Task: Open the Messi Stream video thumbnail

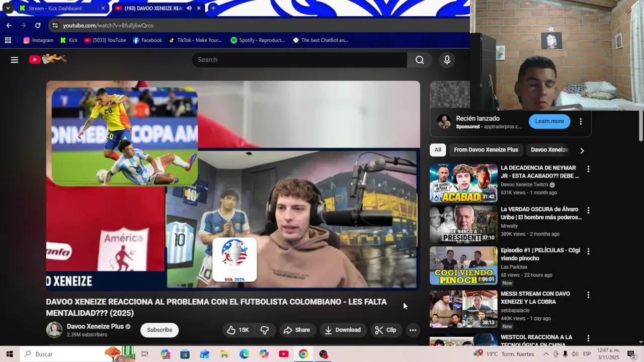Action: [x=463, y=309]
